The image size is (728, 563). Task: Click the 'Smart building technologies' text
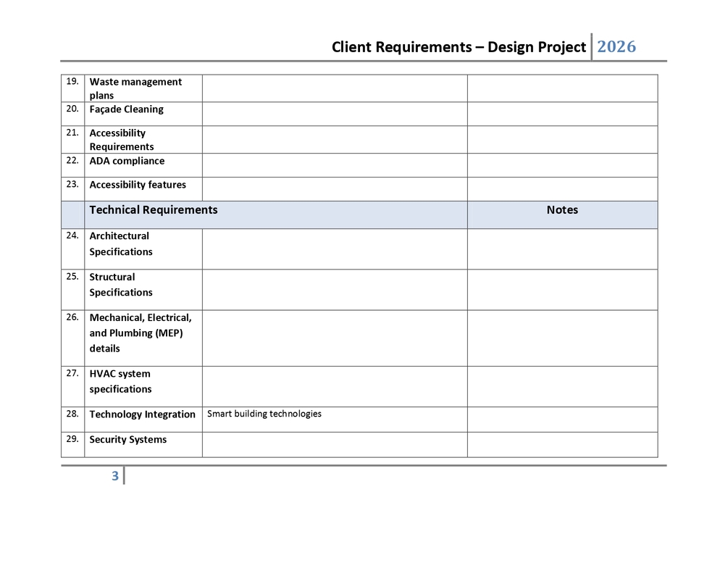click(x=264, y=414)
